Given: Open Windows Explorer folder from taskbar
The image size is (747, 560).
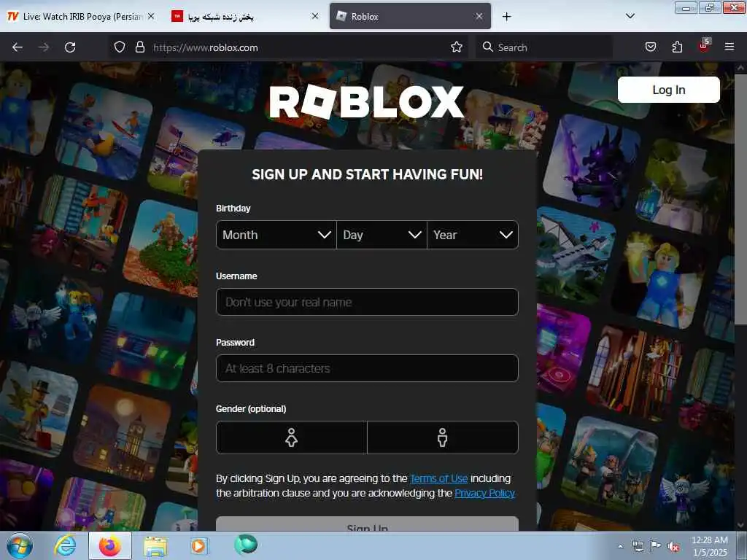Looking at the screenshot, I should tap(155, 546).
